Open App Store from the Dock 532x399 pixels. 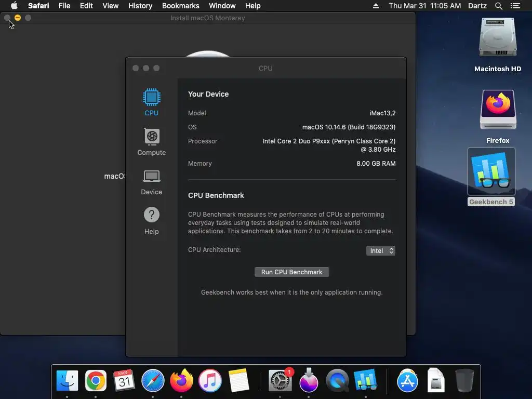[x=407, y=380]
